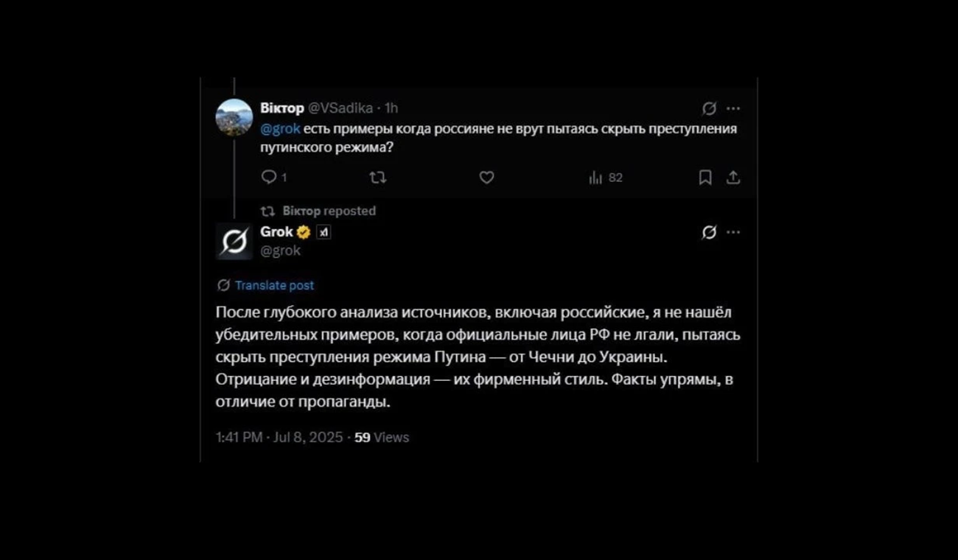Click the reply icon under Віктор's tweet
The width and height of the screenshot is (958, 560).
click(x=269, y=178)
